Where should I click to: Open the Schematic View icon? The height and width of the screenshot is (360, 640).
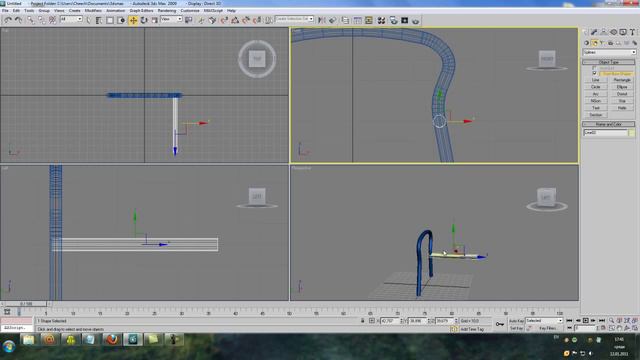click(x=369, y=20)
